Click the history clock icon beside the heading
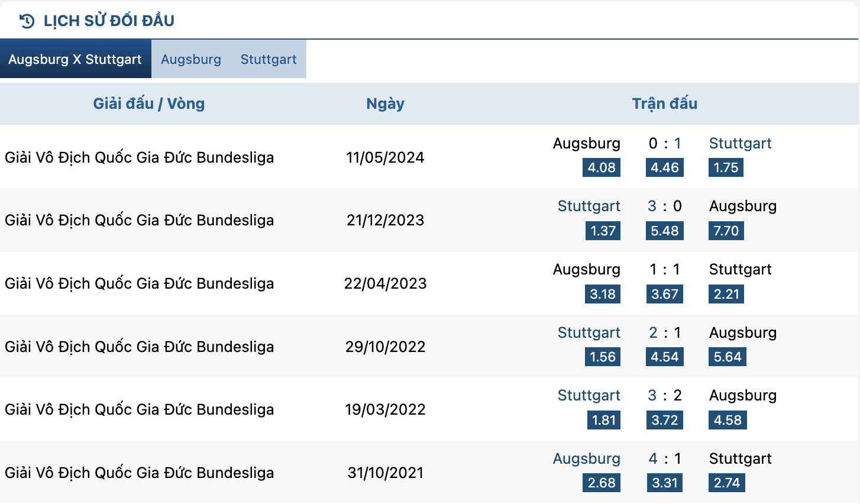Image resolution: width=860 pixels, height=504 pixels. 27,21
